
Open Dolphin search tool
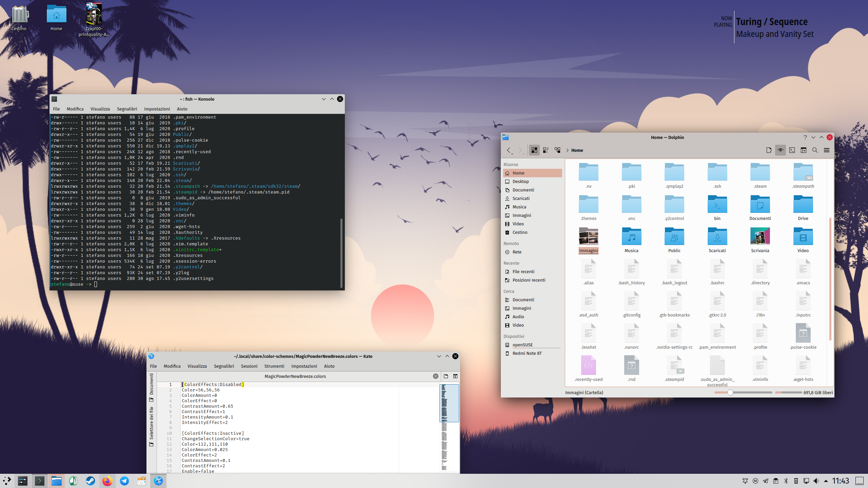click(815, 150)
